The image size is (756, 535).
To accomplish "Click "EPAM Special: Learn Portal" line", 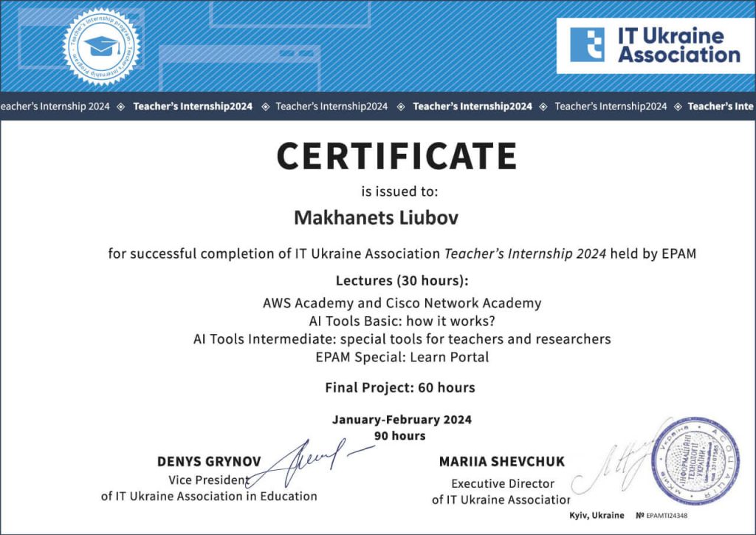I will point(402,357).
